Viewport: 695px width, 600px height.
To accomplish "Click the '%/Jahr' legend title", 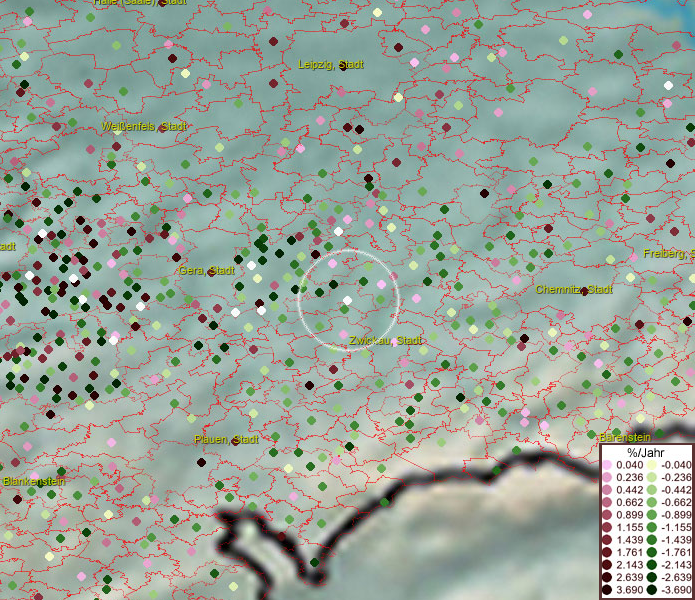I will [x=645, y=452].
